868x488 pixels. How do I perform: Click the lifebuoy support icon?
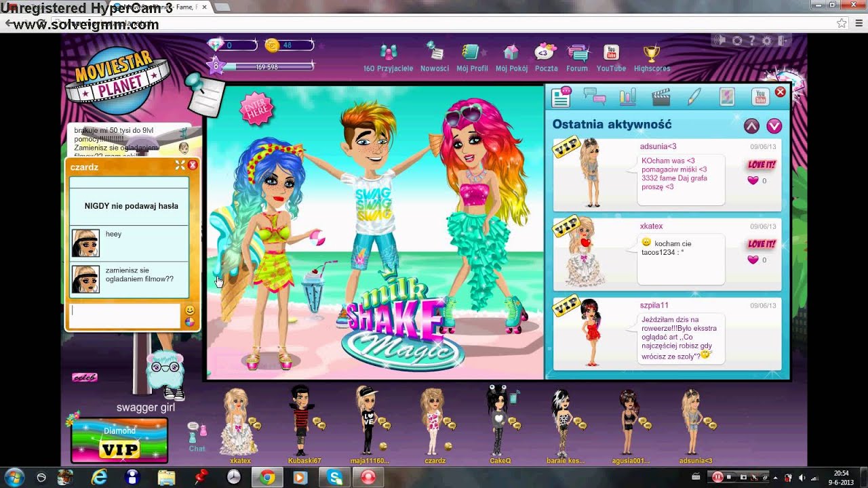pos(737,41)
